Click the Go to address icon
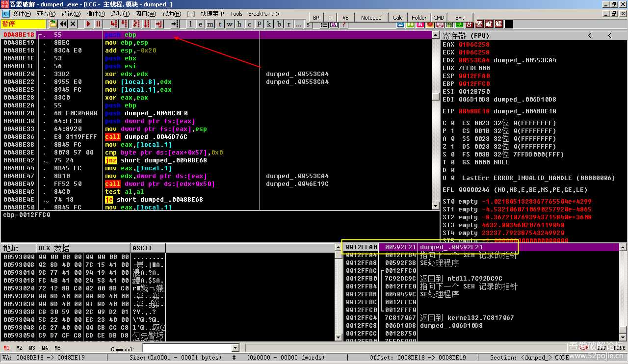 click(x=175, y=24)
